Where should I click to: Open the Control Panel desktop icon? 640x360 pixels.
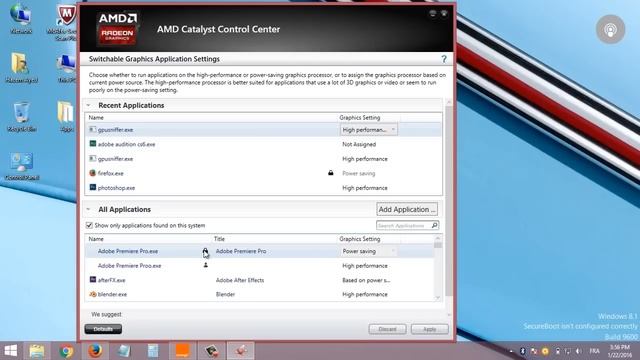[x=22, y=166]
